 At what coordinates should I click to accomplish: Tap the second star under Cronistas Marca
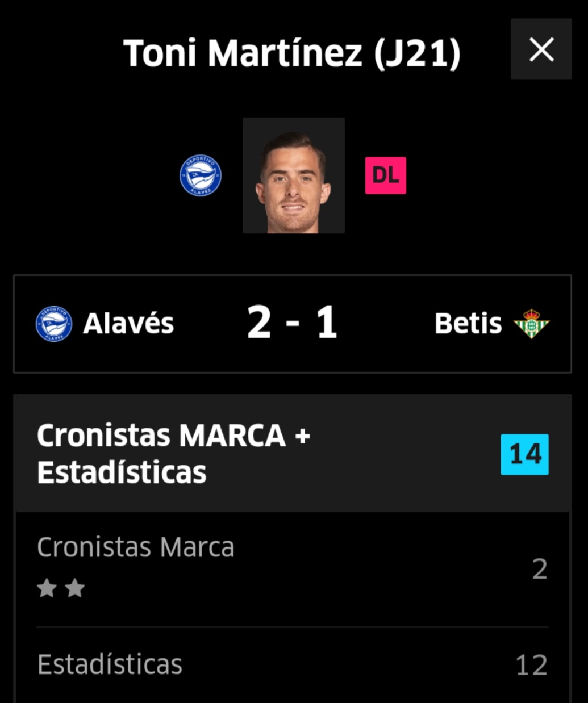coord(75,588)
